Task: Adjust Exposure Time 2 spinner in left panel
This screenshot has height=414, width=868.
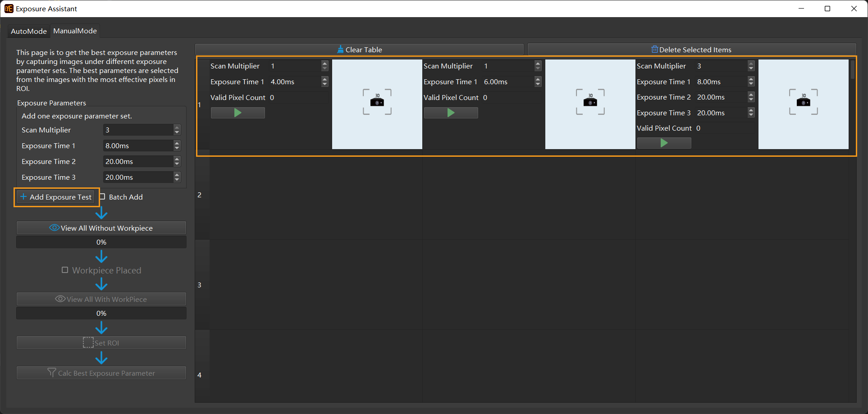Action: tap(177, 161)
